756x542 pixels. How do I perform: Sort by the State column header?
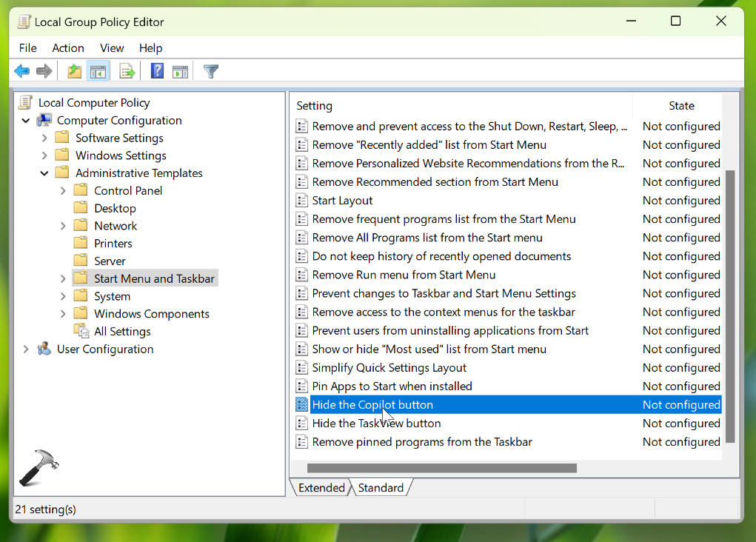click(681, 105)
